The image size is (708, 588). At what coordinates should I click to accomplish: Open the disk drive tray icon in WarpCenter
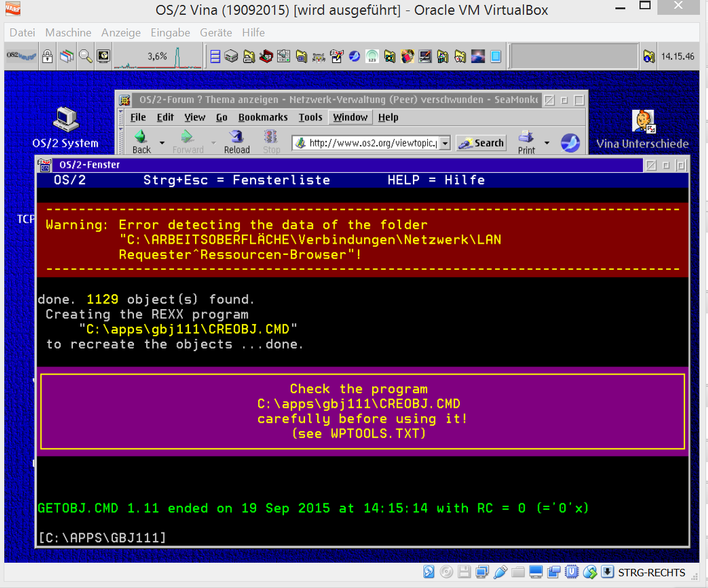point(231,56)
